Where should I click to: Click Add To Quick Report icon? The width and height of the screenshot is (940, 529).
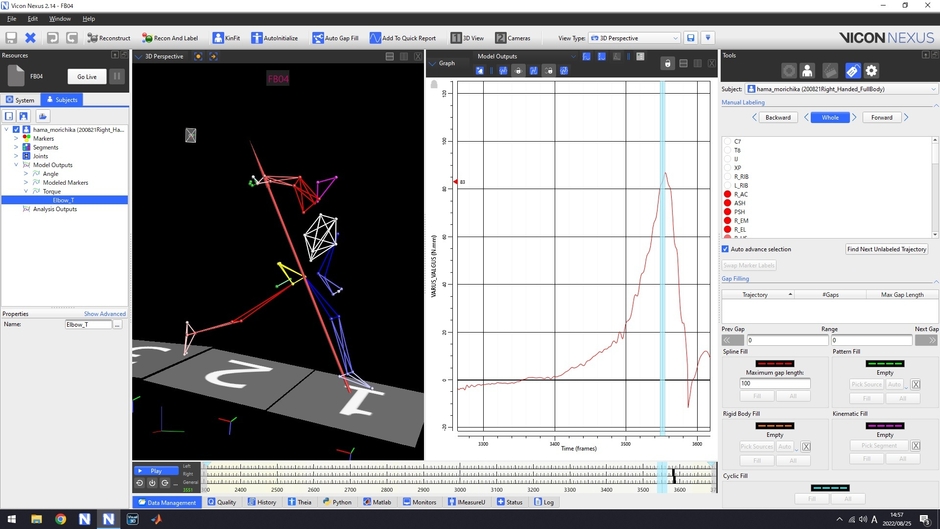375,38
